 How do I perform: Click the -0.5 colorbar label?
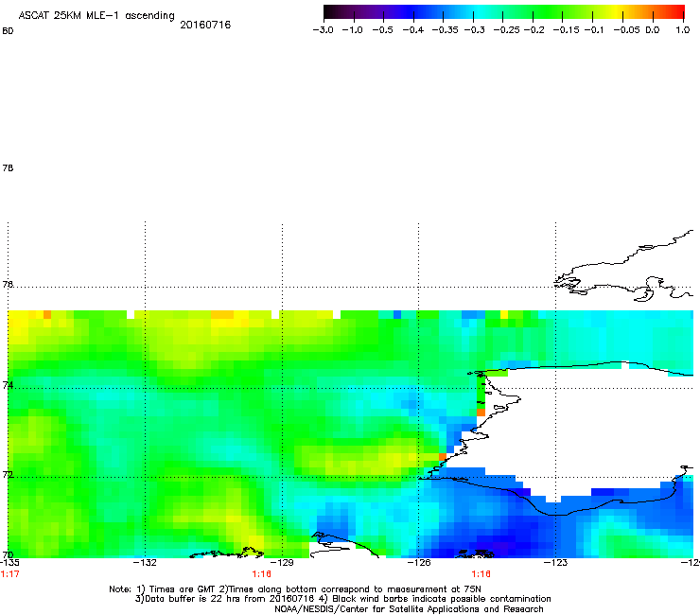tap(382, 30)
